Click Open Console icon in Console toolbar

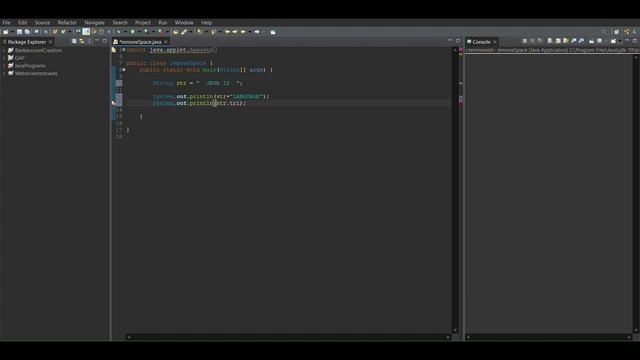613,41
